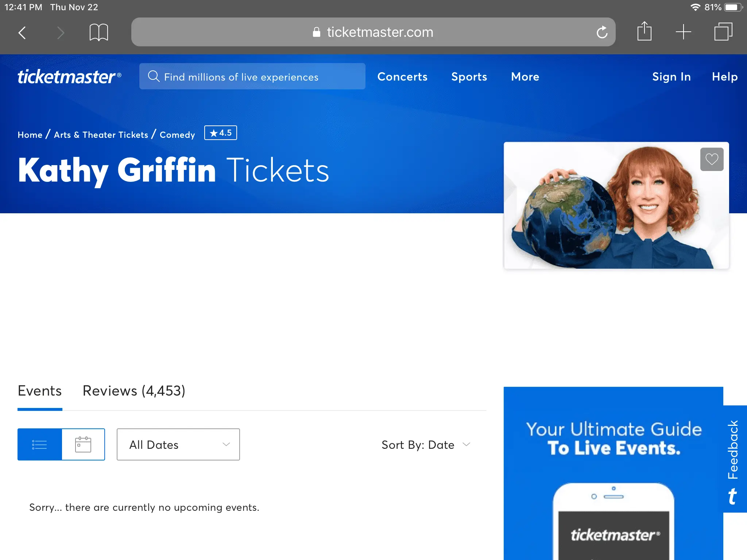Viewport: 747px width, 560px height.
Task: Select the Events tab
Action: (x=40, y=391)
